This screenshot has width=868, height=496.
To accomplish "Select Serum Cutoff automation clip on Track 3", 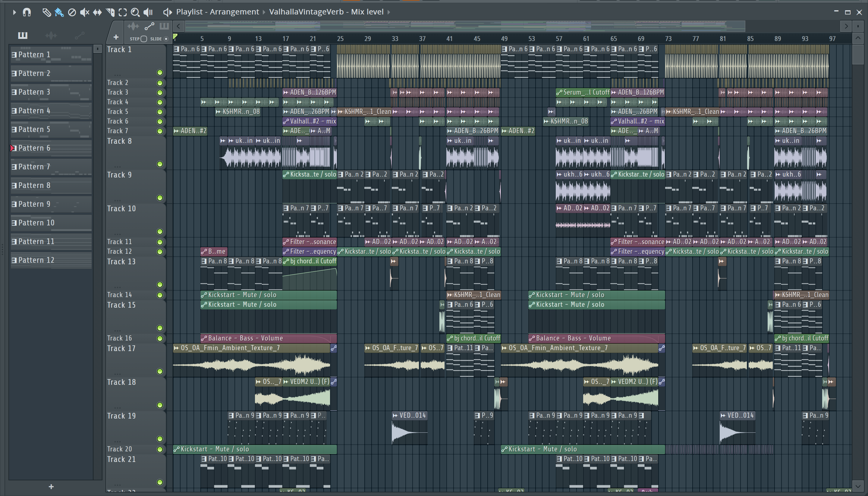I will [x=583, y=92].
